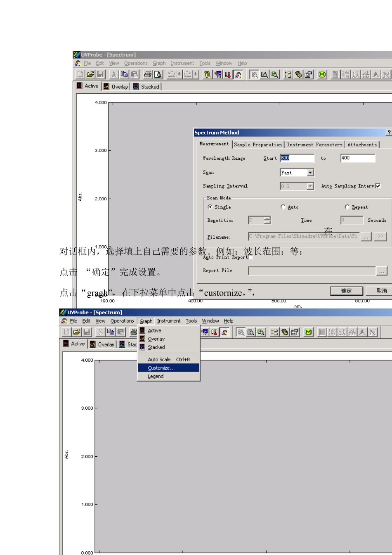Click New file icon in the window with open Graph menu

[x=67, y=332]
